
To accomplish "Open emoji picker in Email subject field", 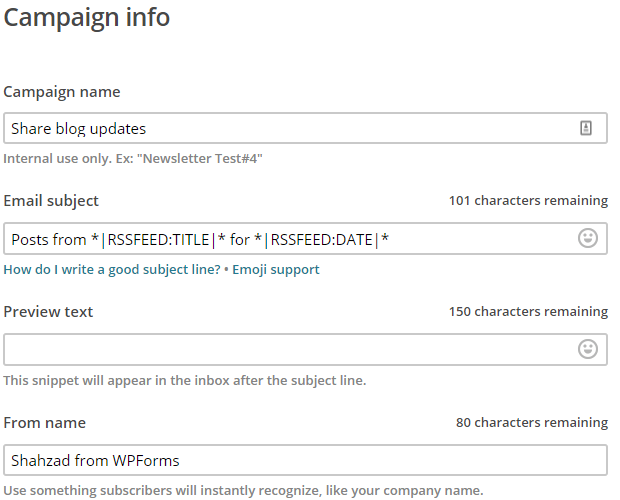I will 588,238.
